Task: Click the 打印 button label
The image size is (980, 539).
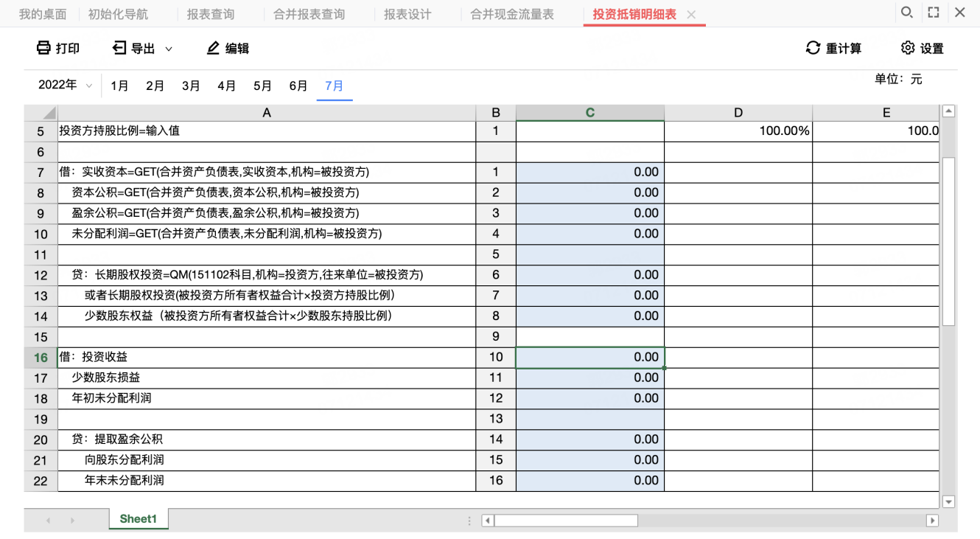Action: click(x=68, y=49)
